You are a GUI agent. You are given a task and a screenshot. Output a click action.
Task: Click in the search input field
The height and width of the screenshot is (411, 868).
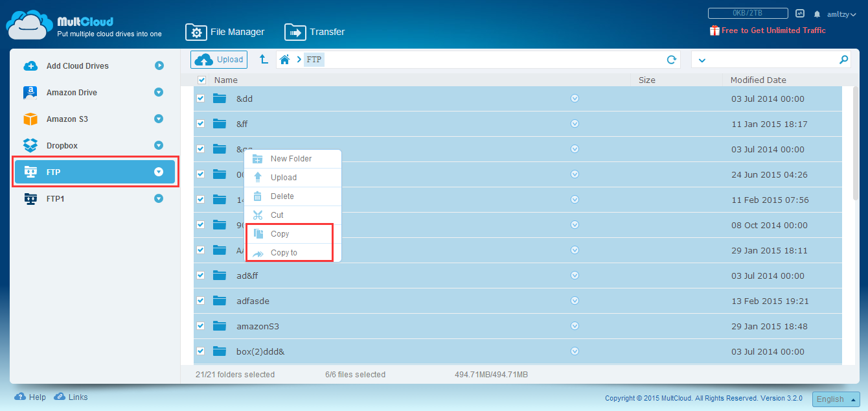tap(772, 60)
